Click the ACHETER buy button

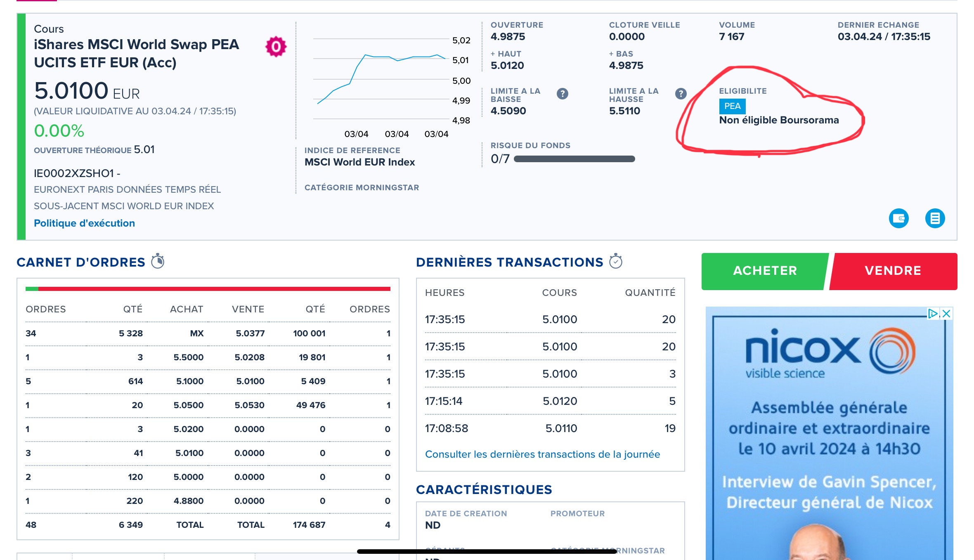(x=765, y=271)
